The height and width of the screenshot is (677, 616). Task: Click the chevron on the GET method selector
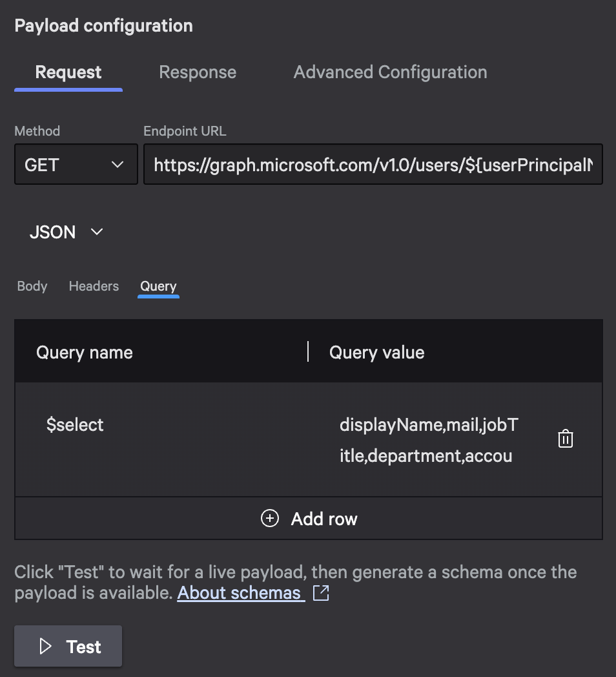pyautogui.click(x=118, y=165)
